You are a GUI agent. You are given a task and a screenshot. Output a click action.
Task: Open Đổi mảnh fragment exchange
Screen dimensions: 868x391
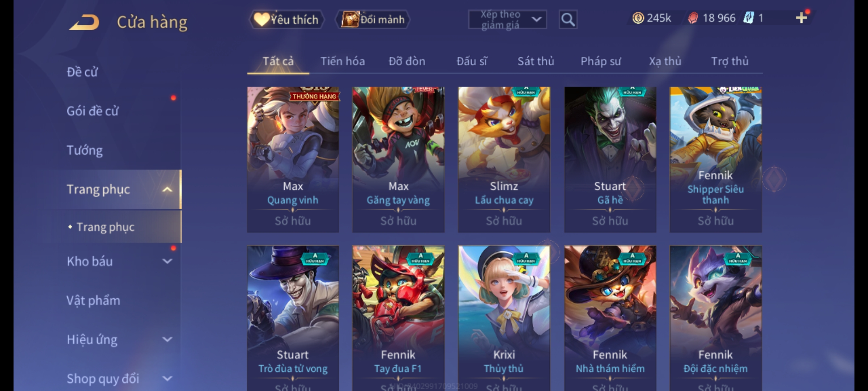(x=373, y=20)
